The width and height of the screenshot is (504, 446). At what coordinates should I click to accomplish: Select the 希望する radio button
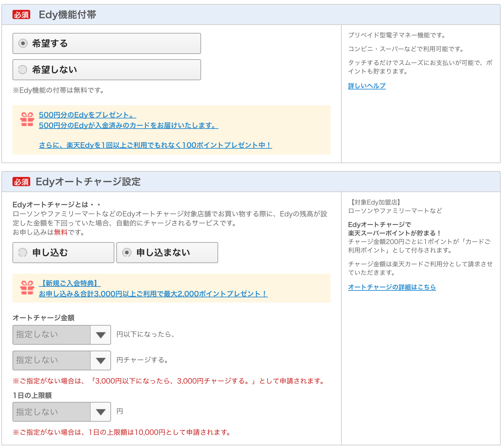106,43
